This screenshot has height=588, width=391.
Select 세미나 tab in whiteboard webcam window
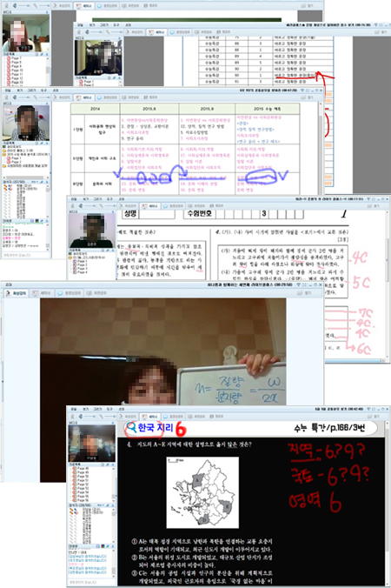[41, 293]
